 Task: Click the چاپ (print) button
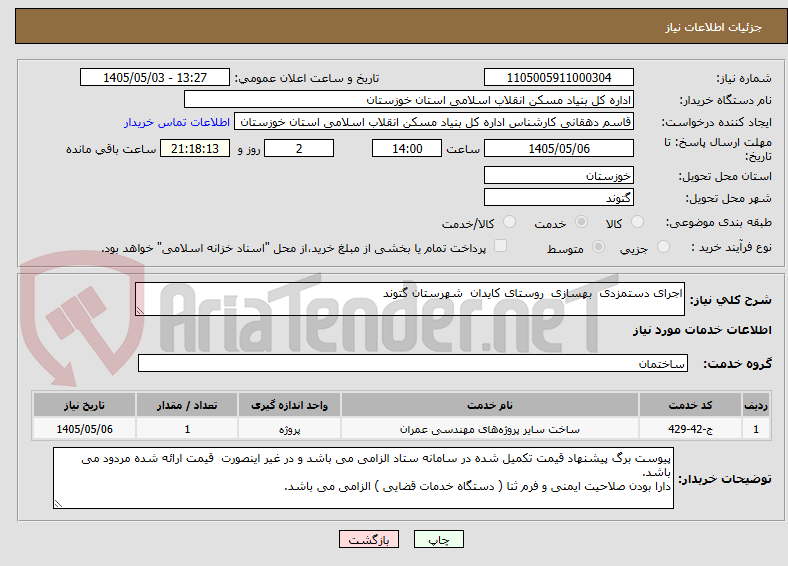click(438, 539)
